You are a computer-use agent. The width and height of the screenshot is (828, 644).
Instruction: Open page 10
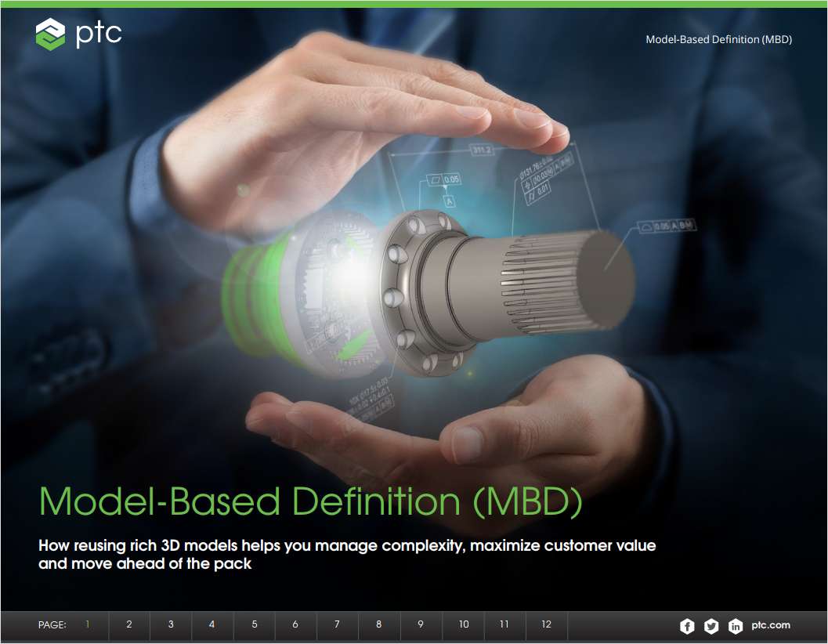tap(463, 624)
